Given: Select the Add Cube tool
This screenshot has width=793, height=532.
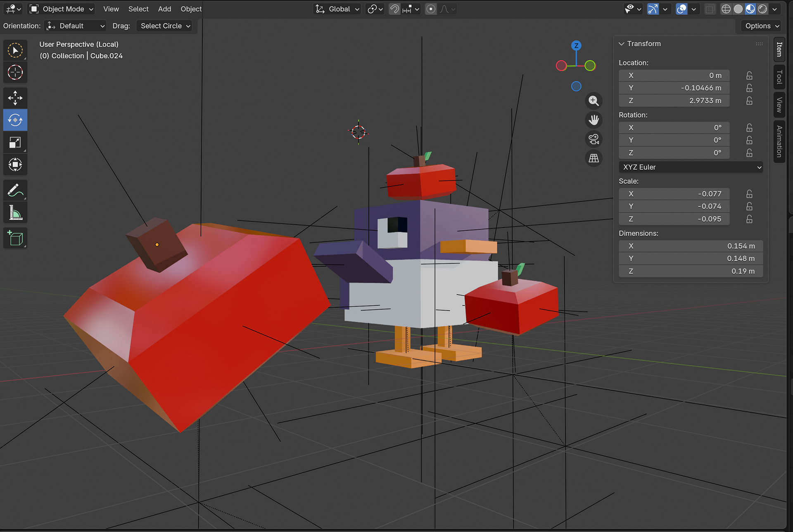Looking at the screenshot, I should [15, 238].
